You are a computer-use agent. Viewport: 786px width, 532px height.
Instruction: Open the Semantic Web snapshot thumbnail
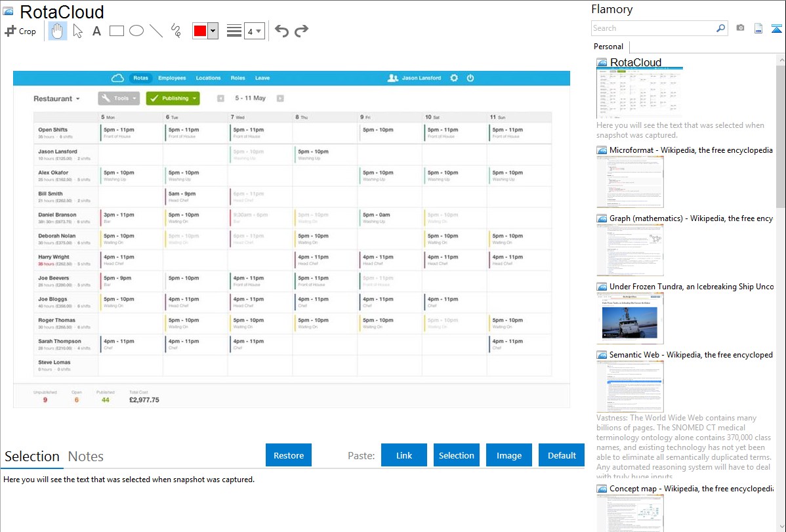[630, 386]
